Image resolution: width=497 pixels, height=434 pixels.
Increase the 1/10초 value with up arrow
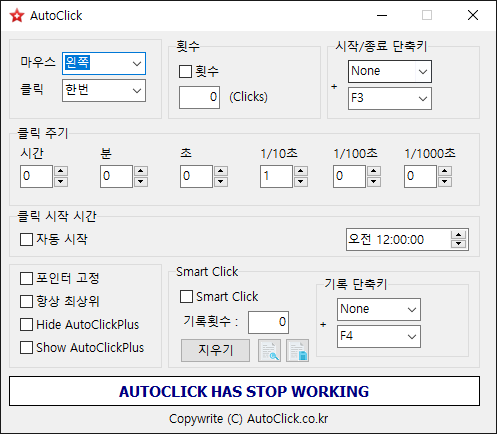[301, 171]
